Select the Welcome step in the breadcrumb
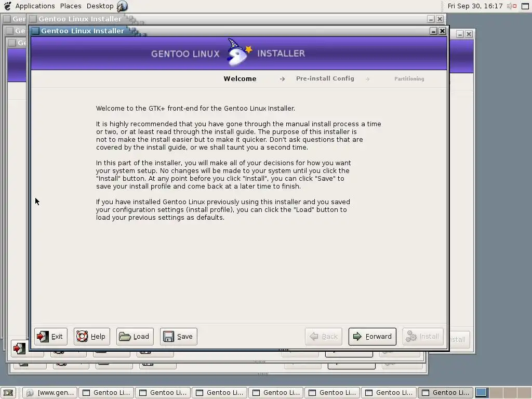The height and width of the screenshot is (399, 532). pos(240,79)
